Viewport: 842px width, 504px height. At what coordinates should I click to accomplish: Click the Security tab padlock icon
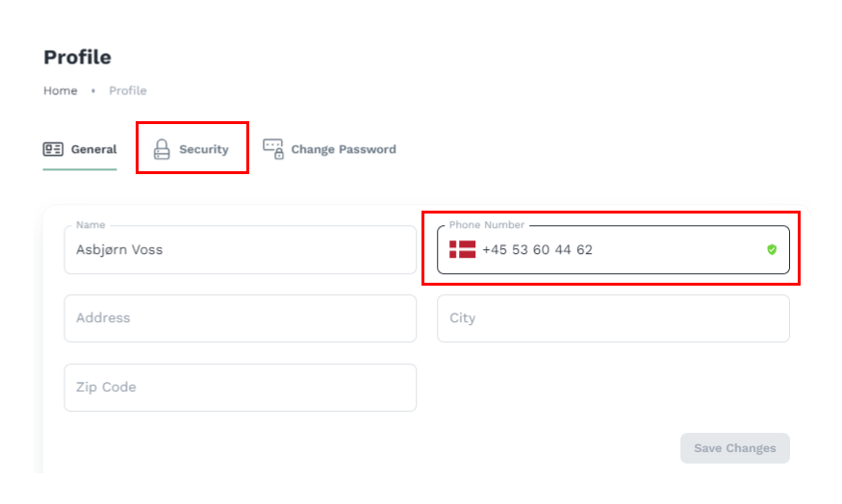tap(162, 149)
